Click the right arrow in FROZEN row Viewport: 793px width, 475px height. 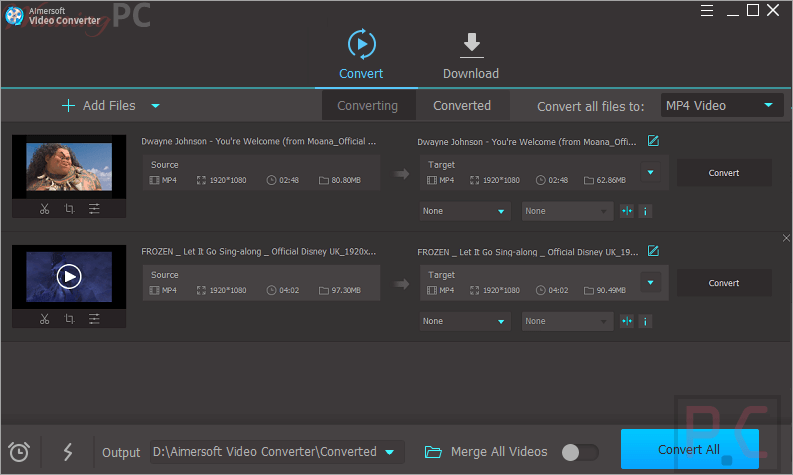[x=402, y=284]
